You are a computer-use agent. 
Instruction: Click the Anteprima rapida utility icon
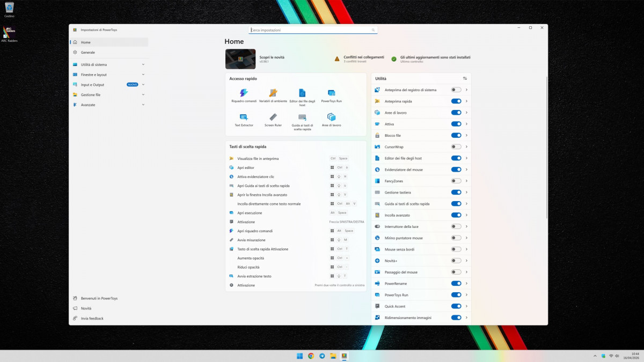coord(378,101)
